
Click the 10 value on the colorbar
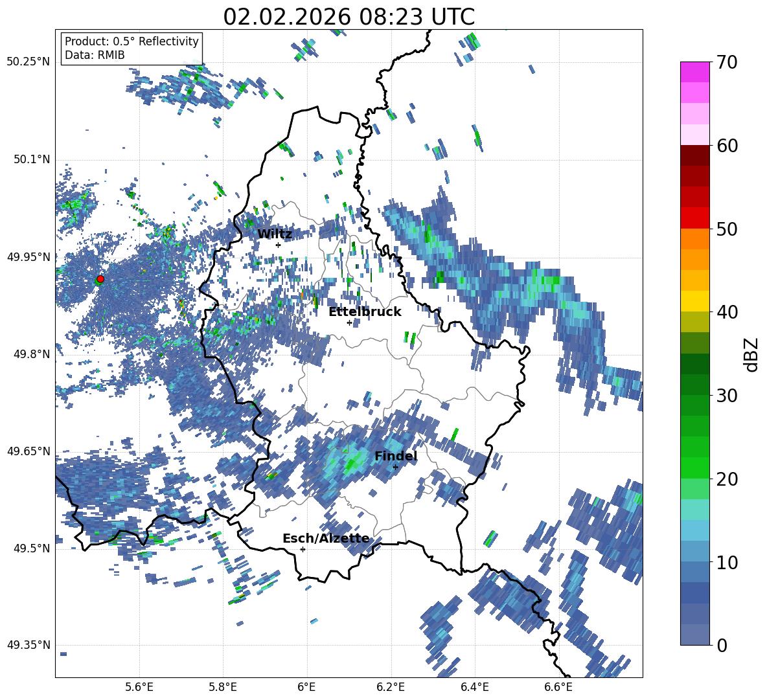727,562
